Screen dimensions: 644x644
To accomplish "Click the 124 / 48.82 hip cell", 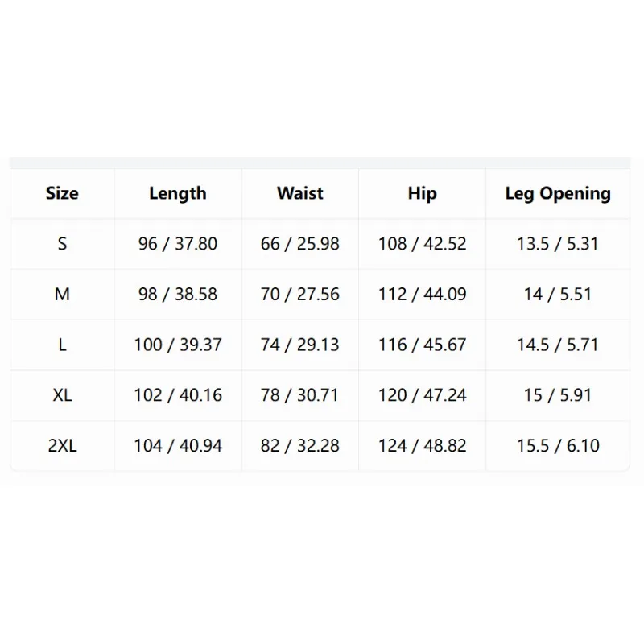I will click(x=422, y=446).
